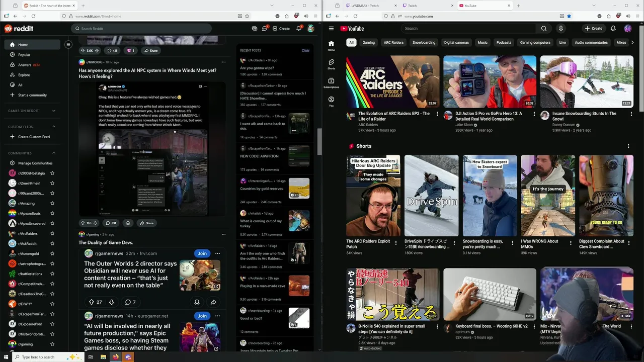Open options for DJI Action 5 Pro video

(x=534, y=114)
